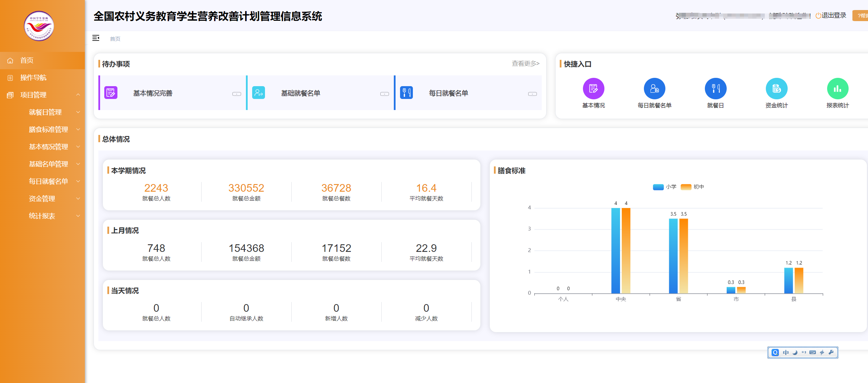
Task: Click the 154368 上月就餐总金额 value
Action: pos(246,248)
